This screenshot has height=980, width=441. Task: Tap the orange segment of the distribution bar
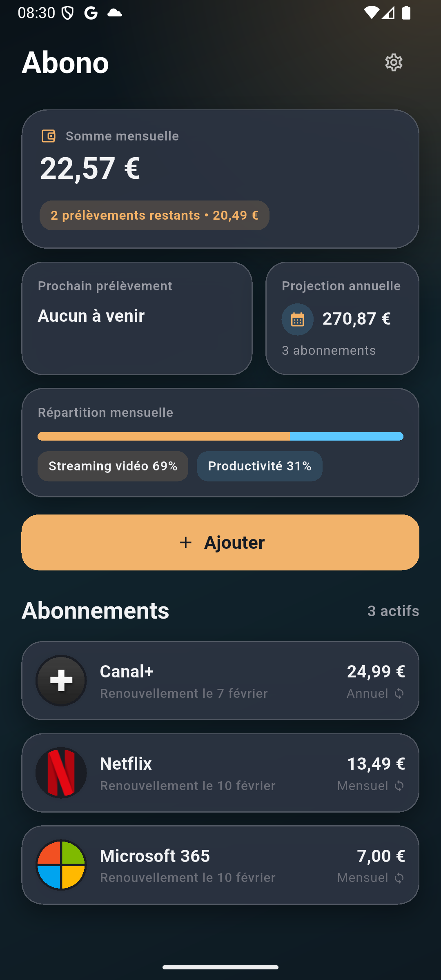click(x=163, y=436)
